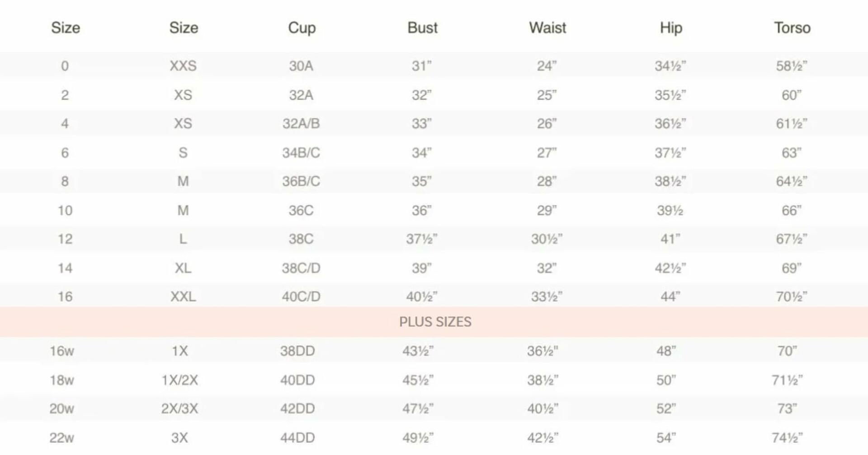Click the 22w size cell
Viewport: 868px width, 455px height.
tap(62, 438)
